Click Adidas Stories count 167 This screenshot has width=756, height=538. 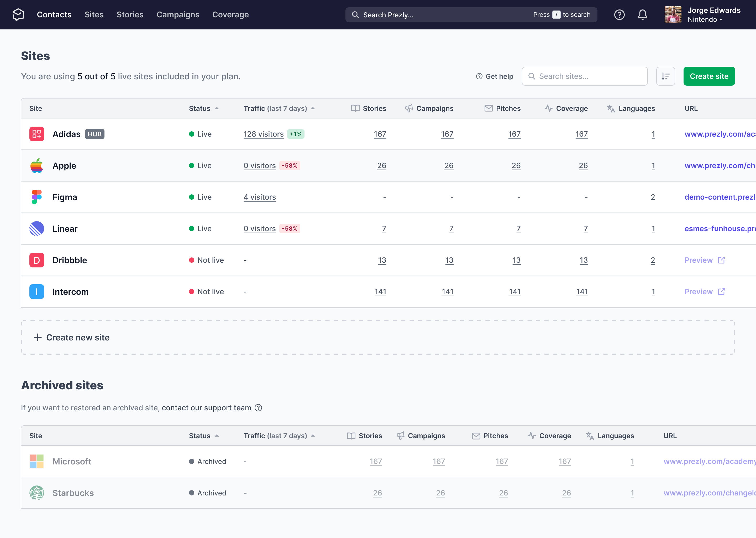[380, 134]
